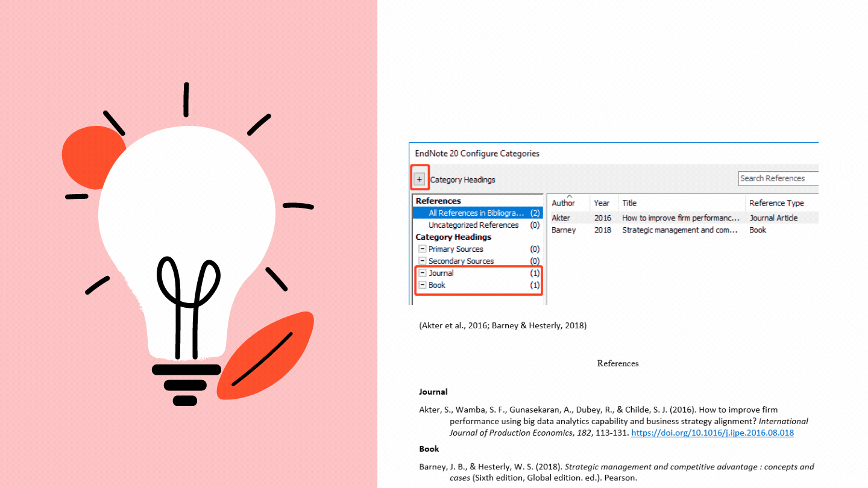Sort references by the Year column
Screen dimensions: 868x488
pos(603,203)
